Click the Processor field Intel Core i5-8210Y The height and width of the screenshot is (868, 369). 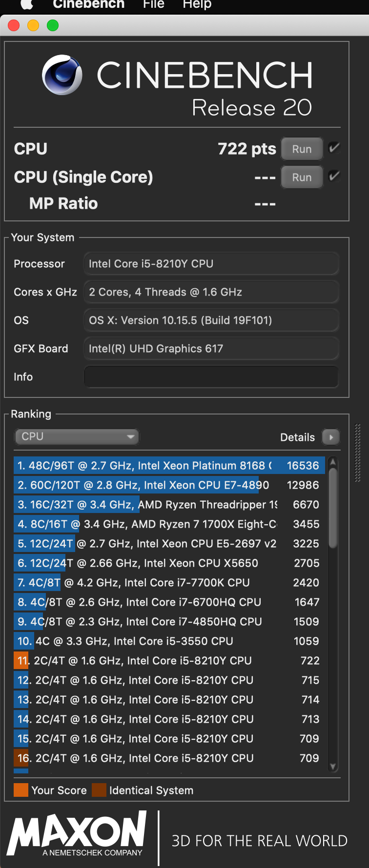pyautogui.click(x=211, y=264)
